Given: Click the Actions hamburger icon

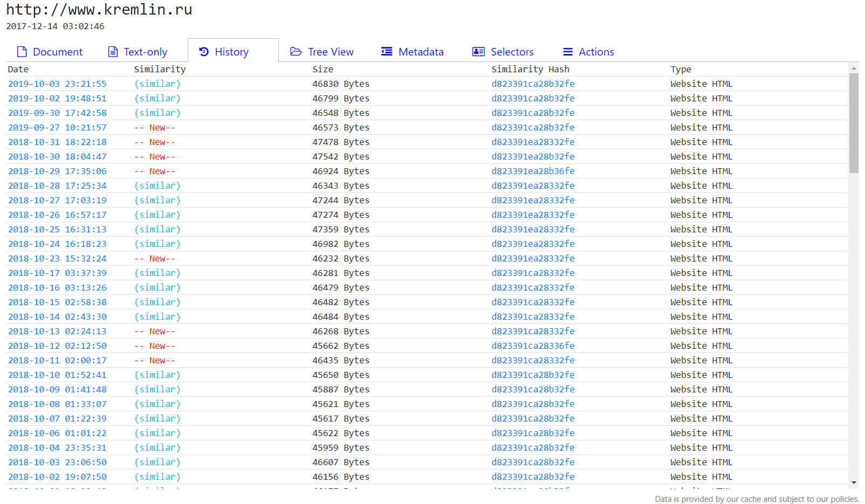Looking at the screenshot, I should pos(568,52).
